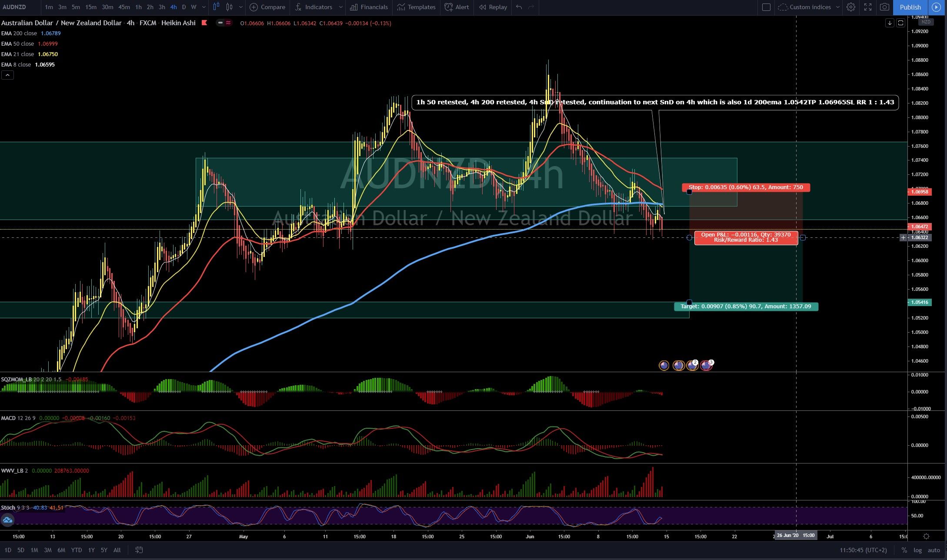
Task: Open the Go to date calendar icon
Action: click(139, 550)
